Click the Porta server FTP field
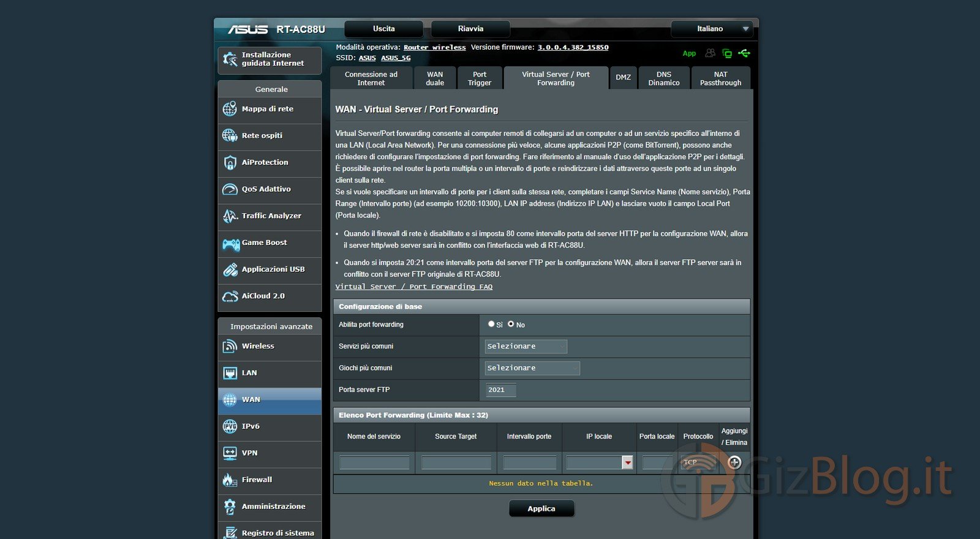Screen dimensions: 980x539 (501, 390)
